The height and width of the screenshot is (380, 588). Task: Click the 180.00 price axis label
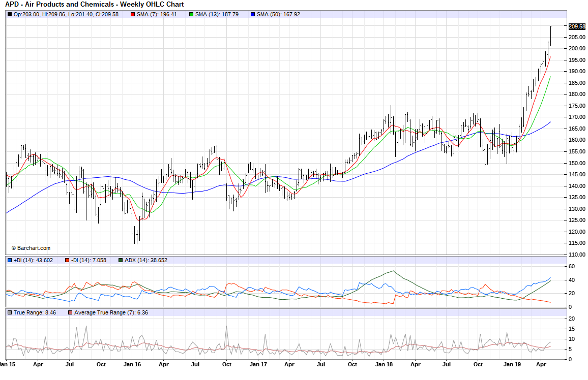point(577,94)
